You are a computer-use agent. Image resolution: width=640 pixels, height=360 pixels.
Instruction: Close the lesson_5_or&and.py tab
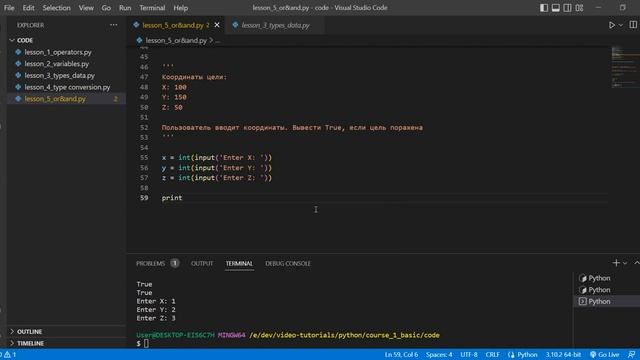[217, 25]
